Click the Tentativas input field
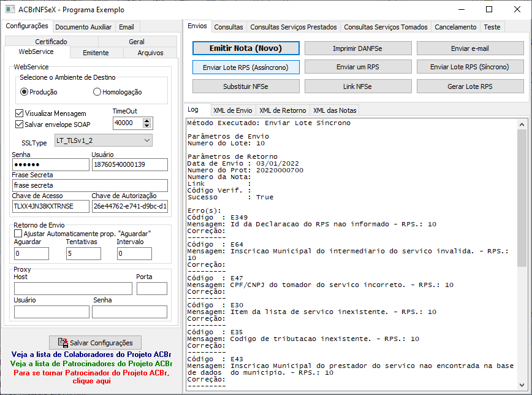532x395 pixels. pos(83,253)
